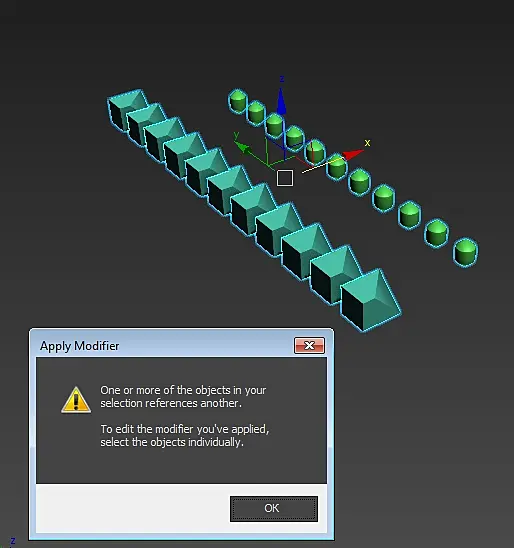The height and width of the screenshot is (548, 514).
Task: Click the 'select the objects individually' message line
Action: tap(172, 442)
